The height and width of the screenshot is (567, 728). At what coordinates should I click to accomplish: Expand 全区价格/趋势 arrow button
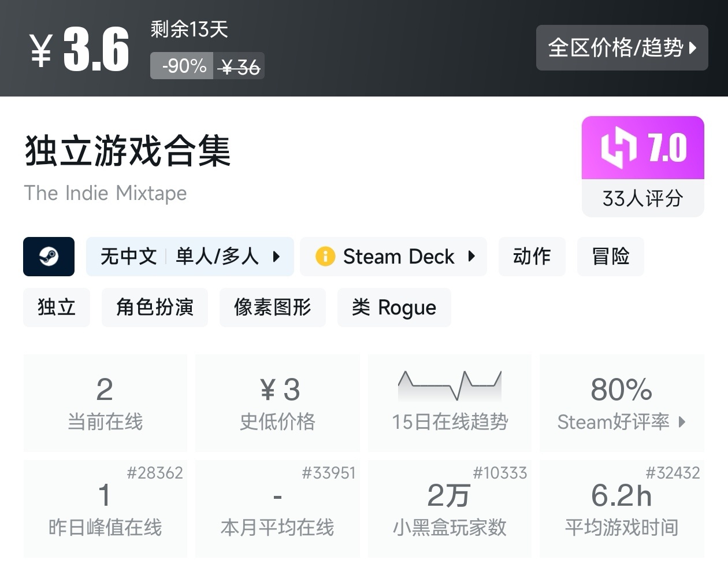point(693,48)
